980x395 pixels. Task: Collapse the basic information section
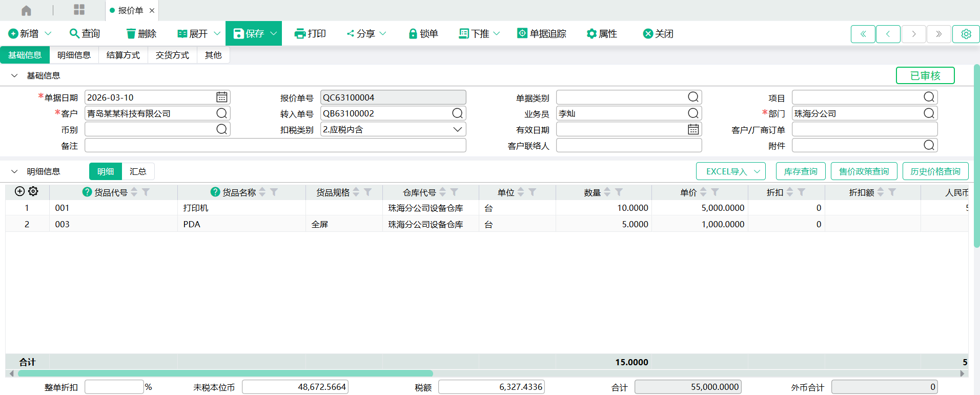[x=14, y=76]
